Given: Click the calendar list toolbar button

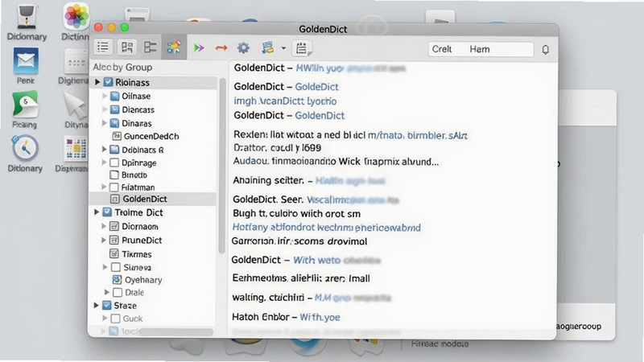Looking at the screenshot, I should (302, 48).
